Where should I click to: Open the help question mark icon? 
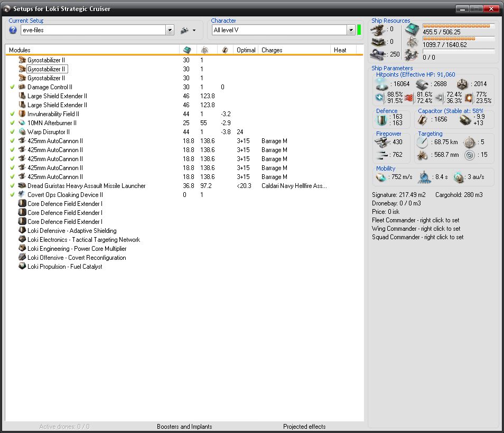tap(13, 30)
